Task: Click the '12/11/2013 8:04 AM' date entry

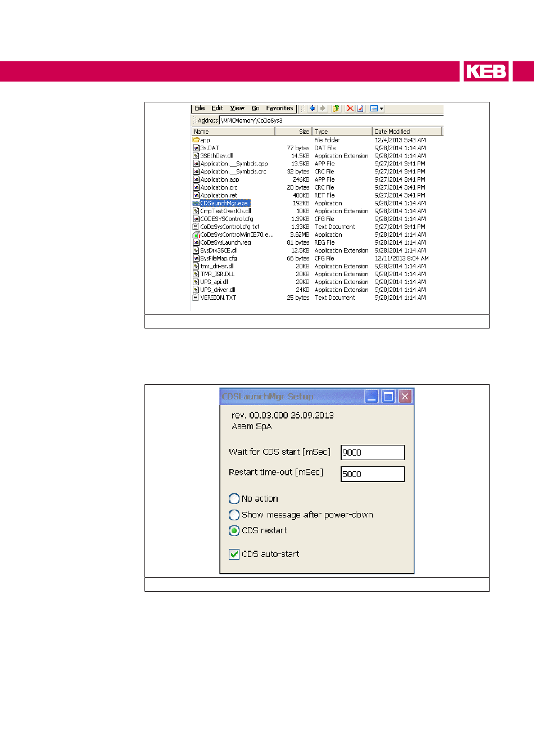Action: pyautogui.click(x=402, y=258)
